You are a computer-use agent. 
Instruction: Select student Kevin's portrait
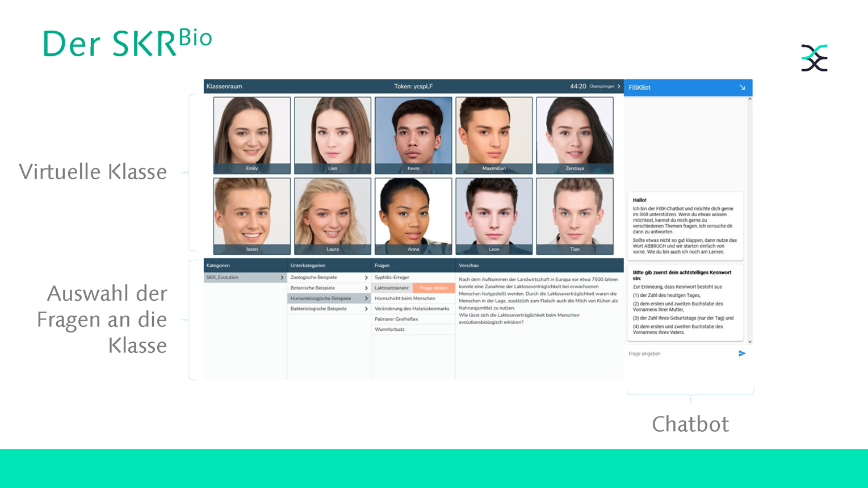tap(413, 135)
